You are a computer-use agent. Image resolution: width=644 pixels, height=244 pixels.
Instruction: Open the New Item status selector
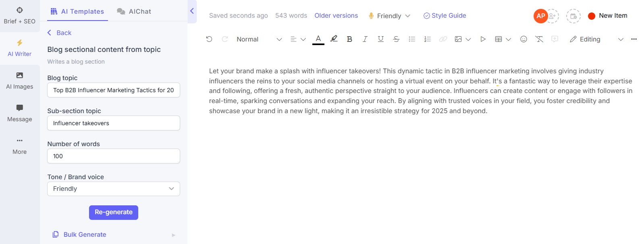pyautogui.click(x=608, y=16)
